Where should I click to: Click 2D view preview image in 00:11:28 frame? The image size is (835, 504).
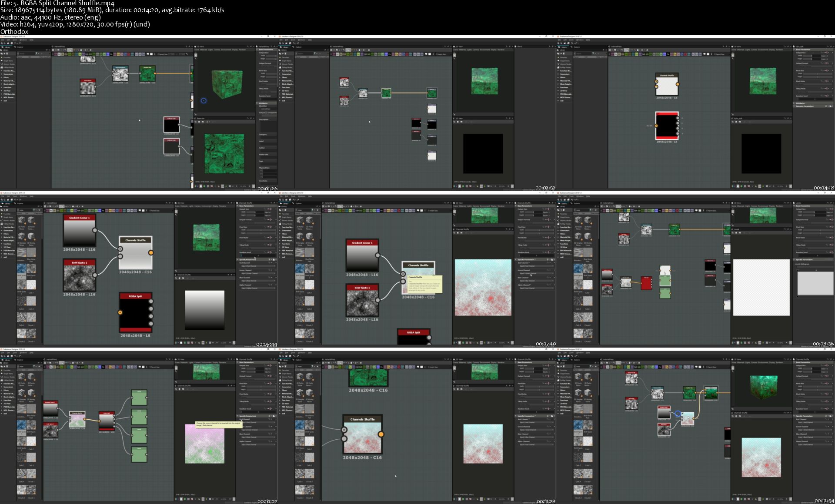(483, 444)
